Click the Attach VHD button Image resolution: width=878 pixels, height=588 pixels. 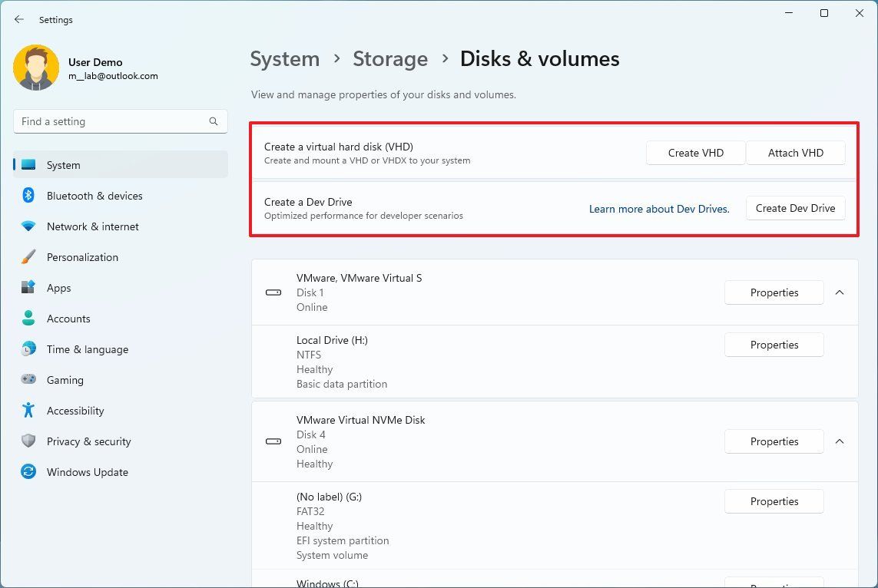[795, 153]
